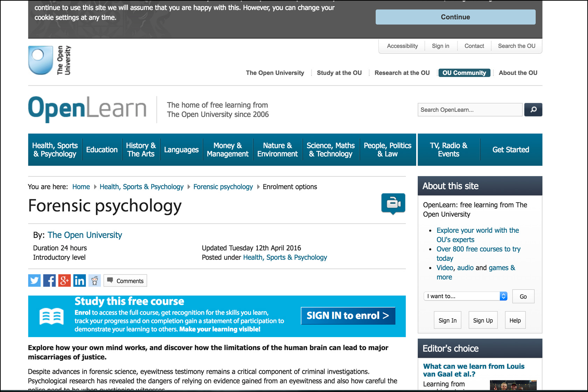Click The Open University author link
The height and width of the screenshot is (392, 588).
(85, 235)
